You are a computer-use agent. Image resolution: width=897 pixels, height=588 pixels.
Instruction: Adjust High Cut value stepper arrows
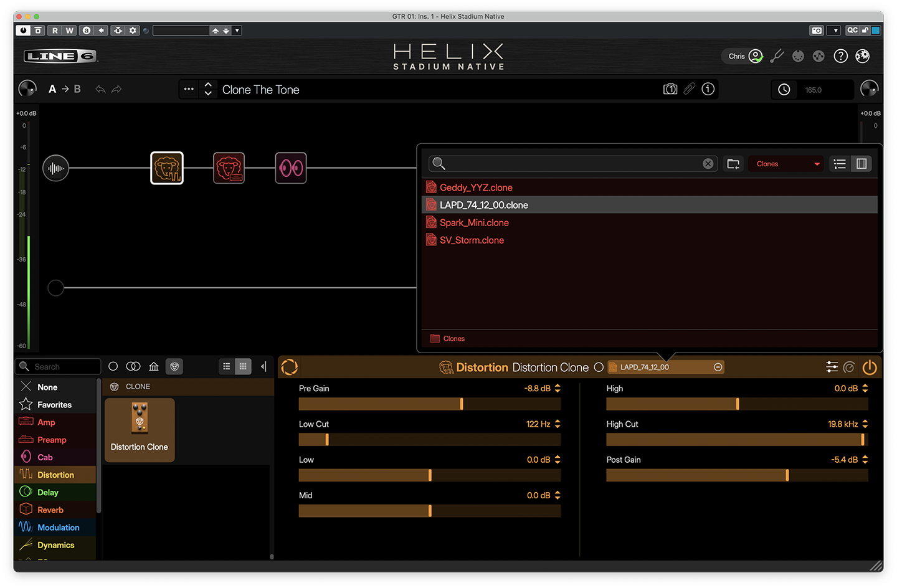pos(865,424)
